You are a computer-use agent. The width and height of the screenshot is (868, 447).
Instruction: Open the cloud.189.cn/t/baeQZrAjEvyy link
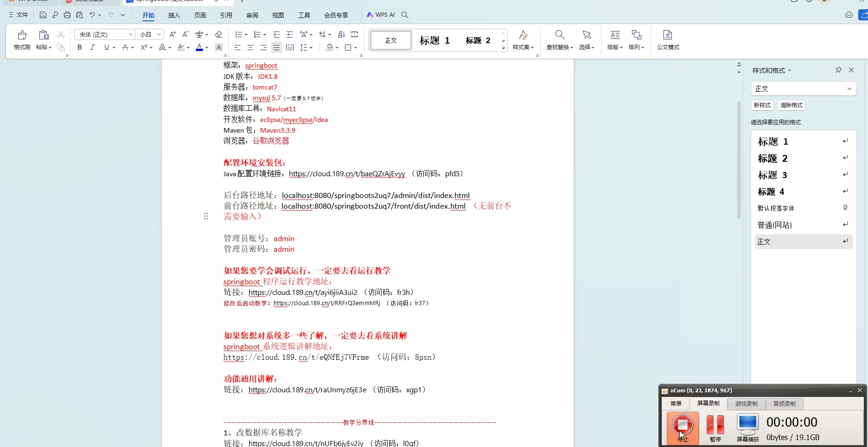click(347, 174)
